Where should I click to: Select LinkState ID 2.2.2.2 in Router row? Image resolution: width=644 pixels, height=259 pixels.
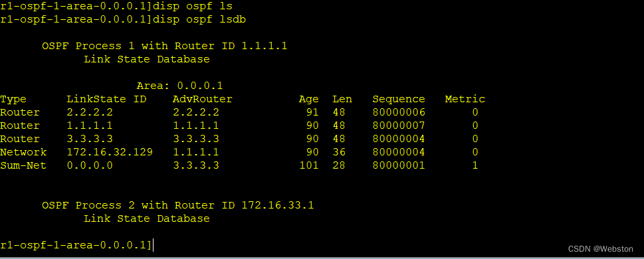point(90,112)
